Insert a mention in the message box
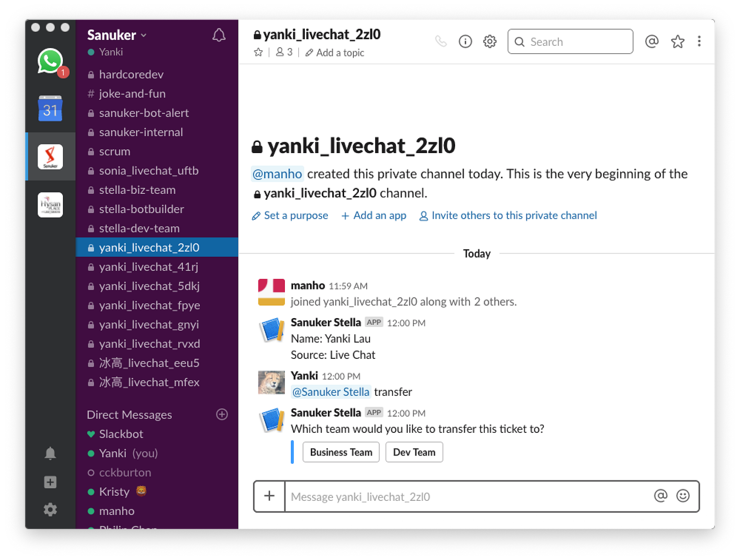Viewport: 740px width, 560px height. tap(661, 496)
